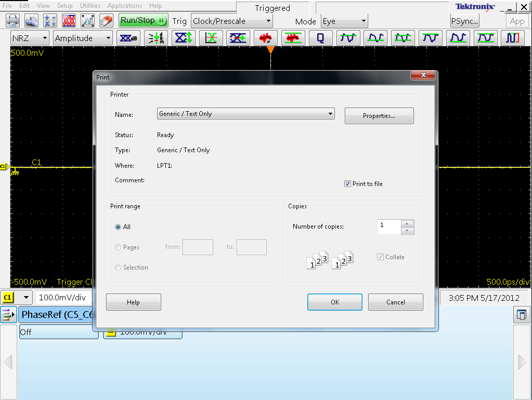Open the printer Name dropdown list

pos(330,114)
